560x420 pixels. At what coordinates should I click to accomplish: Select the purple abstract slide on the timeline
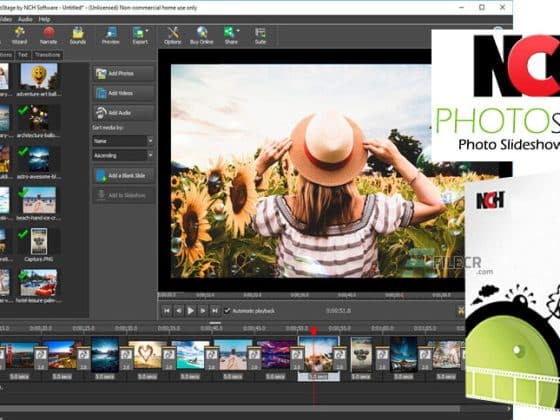tap(276, 355)
